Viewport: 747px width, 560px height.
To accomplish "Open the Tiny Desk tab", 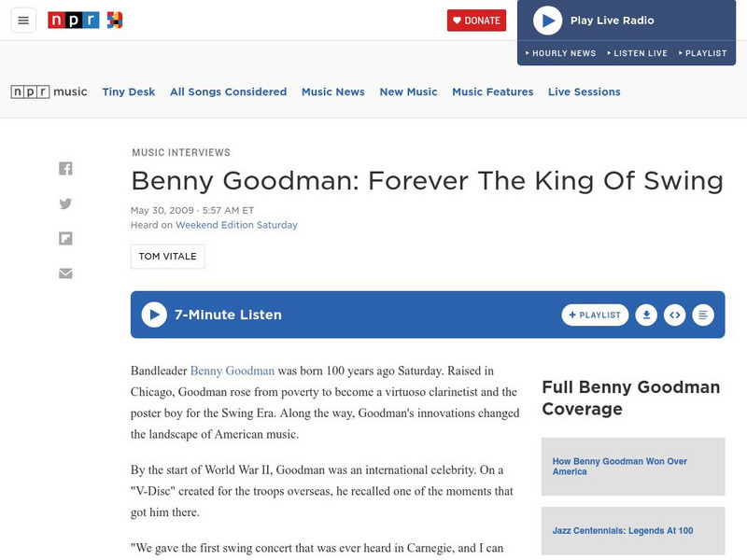I will [129, 91].
